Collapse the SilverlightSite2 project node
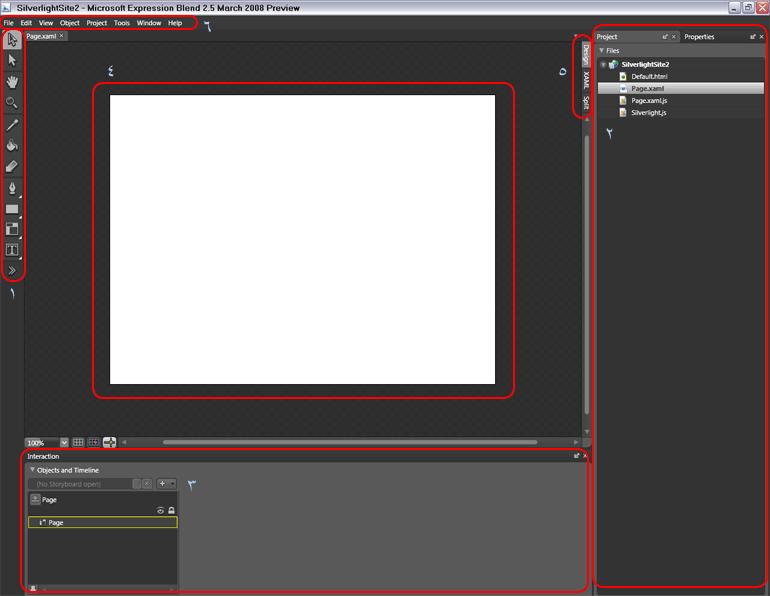This screenshot has height=596, width=770. (604, 64)
